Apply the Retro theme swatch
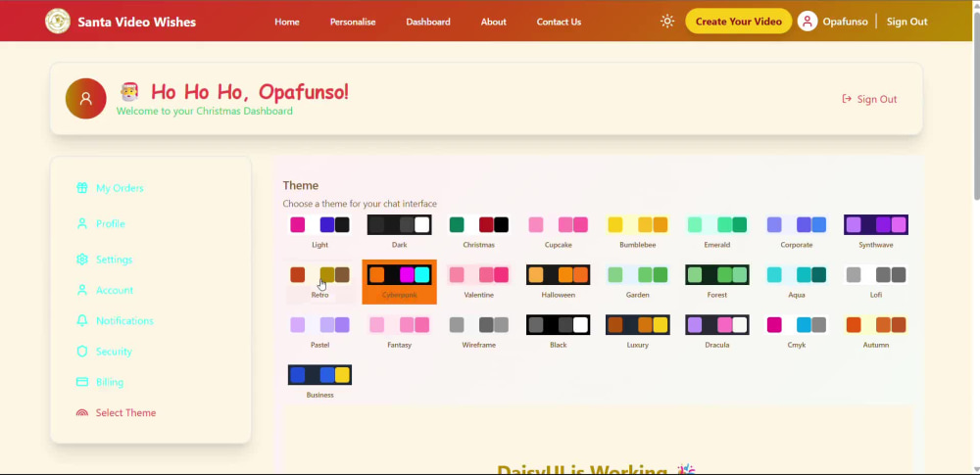This screenshot has width=980, height=475. pos(320,275)
